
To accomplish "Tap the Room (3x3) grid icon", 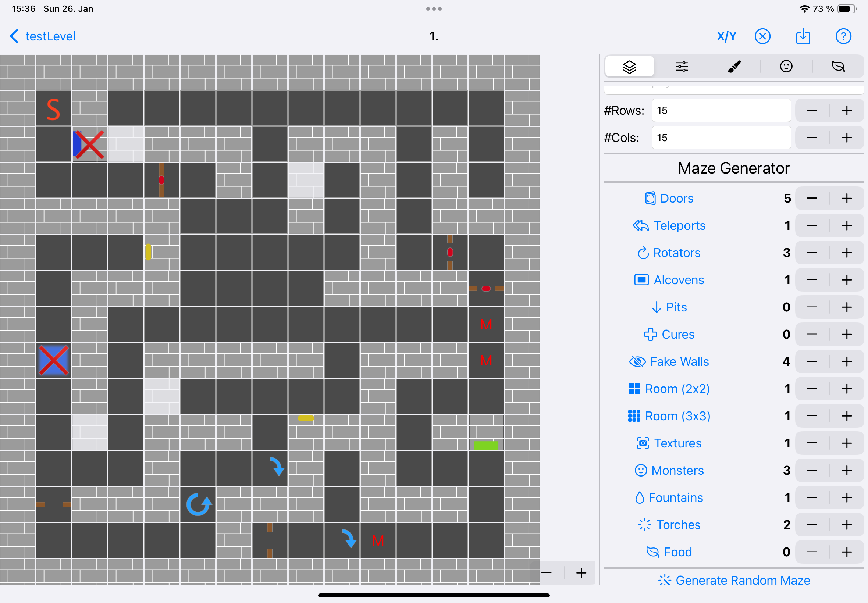I will click(x=634, y=416).
